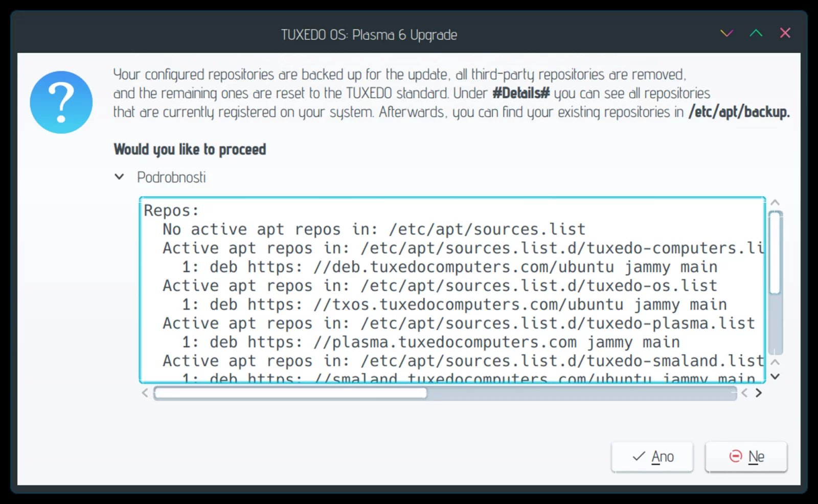
Task: Click the blue question mark icon
Action: tap(61, 102)
